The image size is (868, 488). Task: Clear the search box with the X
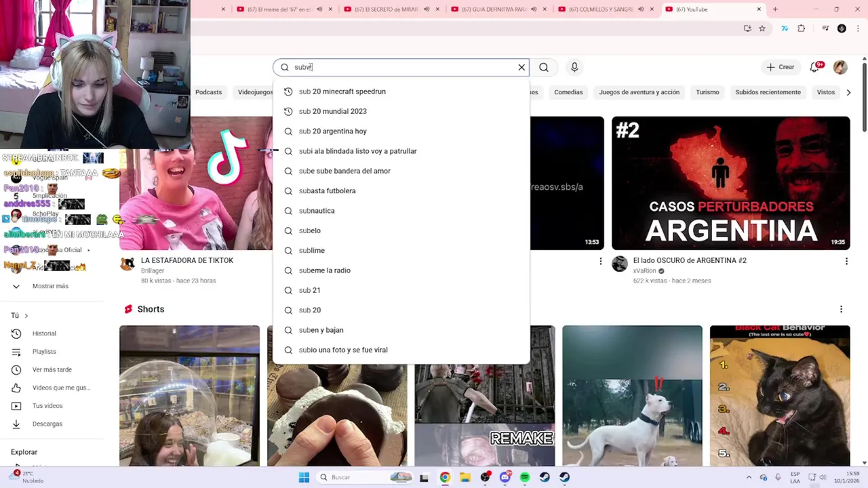521,67
